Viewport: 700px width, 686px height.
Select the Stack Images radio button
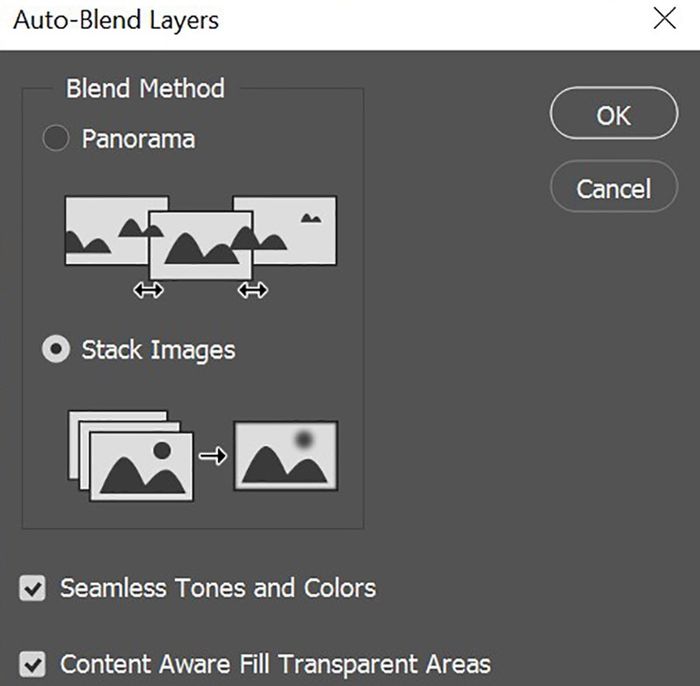pyautogui.click(x=56, y=349)
